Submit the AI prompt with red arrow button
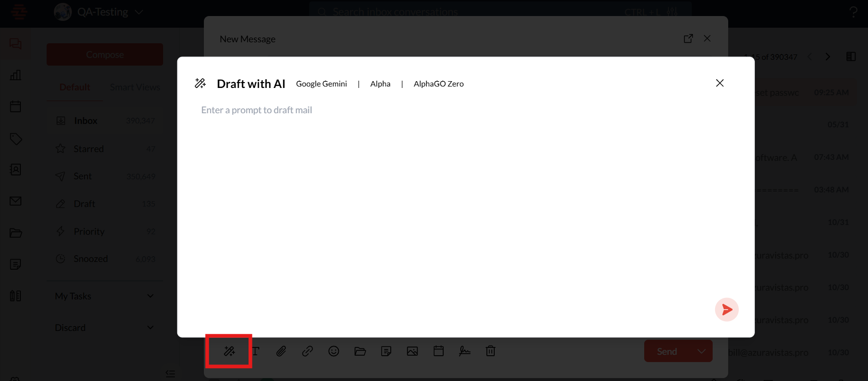868x381 pixels. click(x=726, y=310)
